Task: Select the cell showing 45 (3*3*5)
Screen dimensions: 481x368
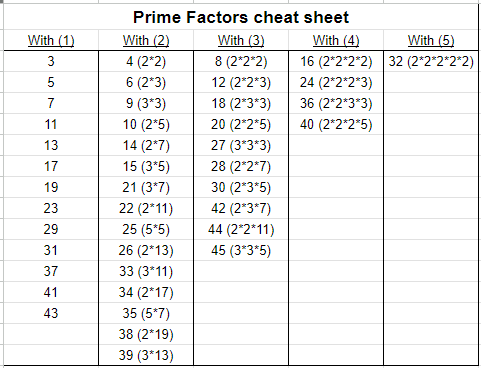Action: (241, 250)
